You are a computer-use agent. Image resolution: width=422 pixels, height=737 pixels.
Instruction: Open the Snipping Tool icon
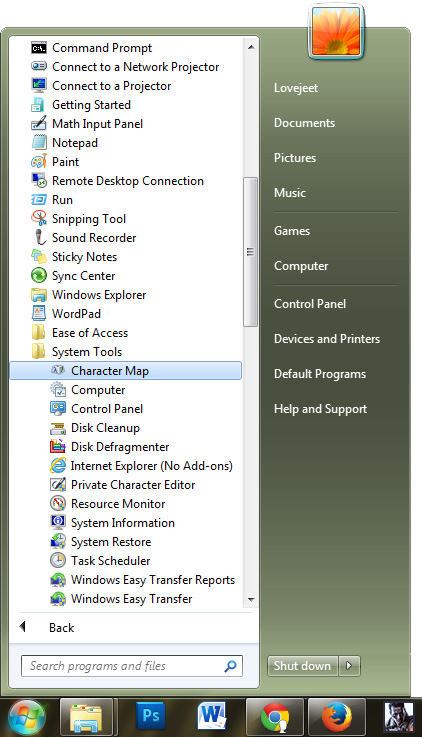point(39,219)
